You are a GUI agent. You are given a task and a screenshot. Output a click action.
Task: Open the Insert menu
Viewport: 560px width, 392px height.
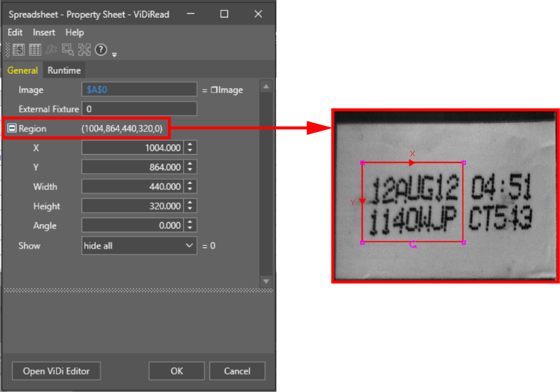pos(44,32)
